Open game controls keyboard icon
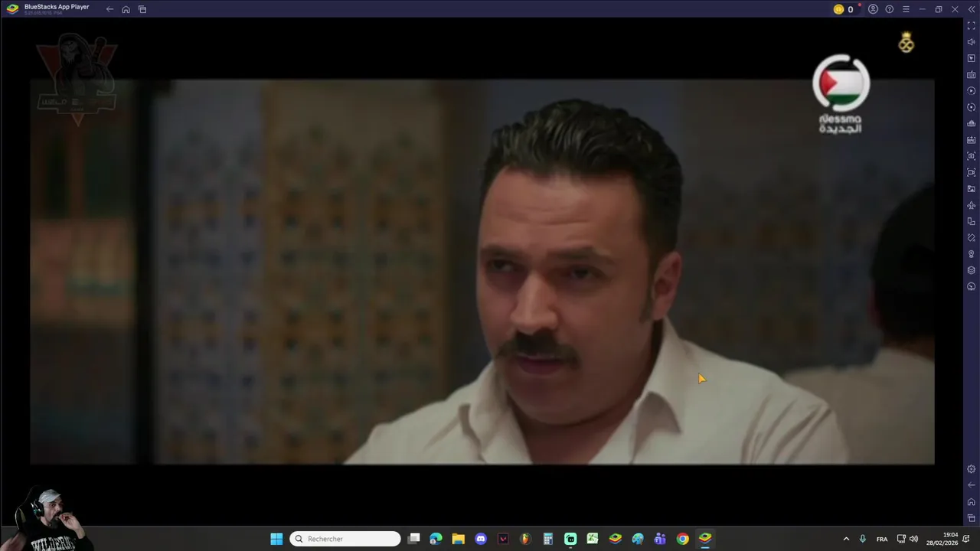980x551 pixels. [971, 75]
